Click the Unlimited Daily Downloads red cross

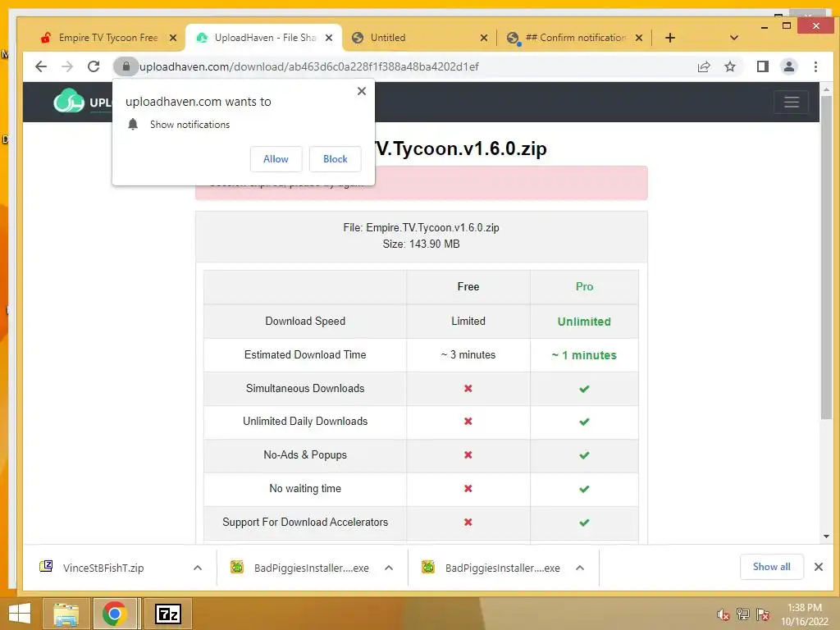(x=468, y=422)
